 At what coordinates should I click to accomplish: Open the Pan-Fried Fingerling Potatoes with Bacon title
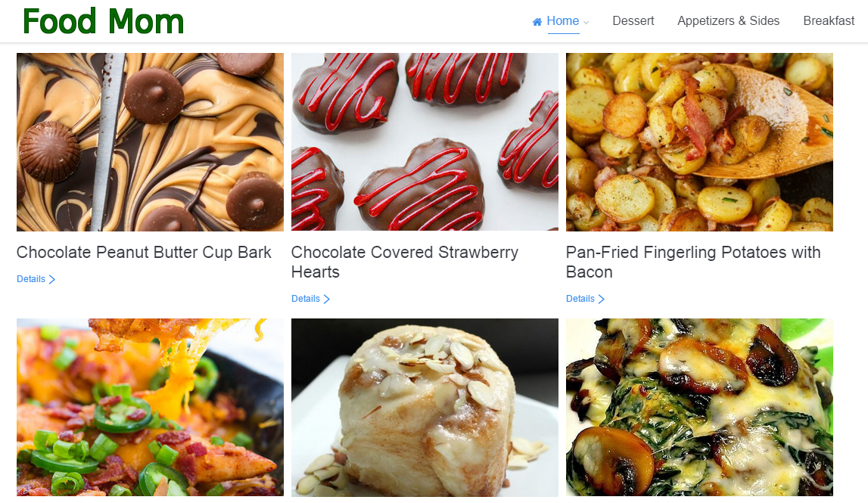pyautogui.click(x=693, y=262)
